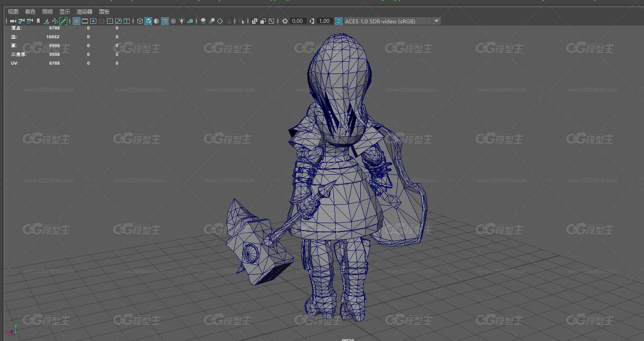Click the Shadows icon
The height and width of the screenshot is (341, 644).
(190, 21)
